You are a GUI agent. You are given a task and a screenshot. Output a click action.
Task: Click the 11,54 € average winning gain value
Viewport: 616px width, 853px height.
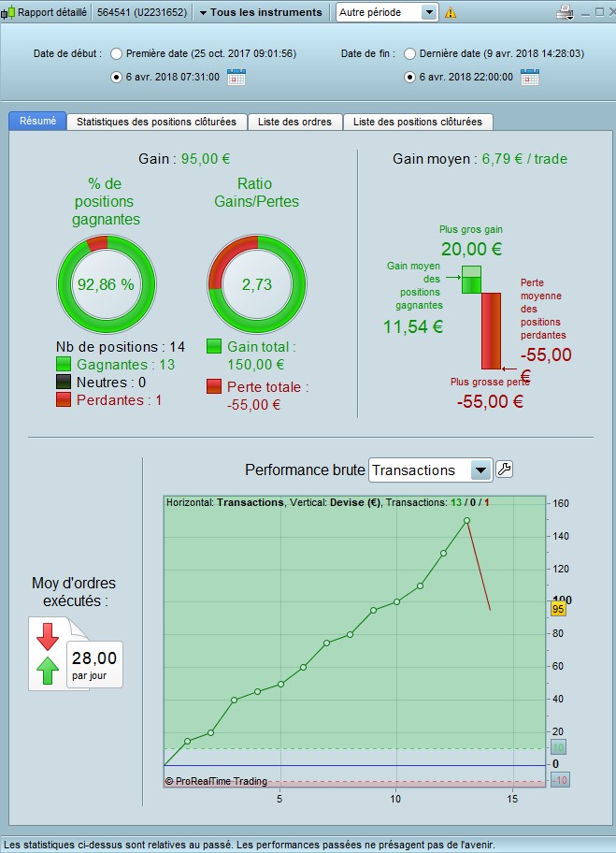[413, 327]
